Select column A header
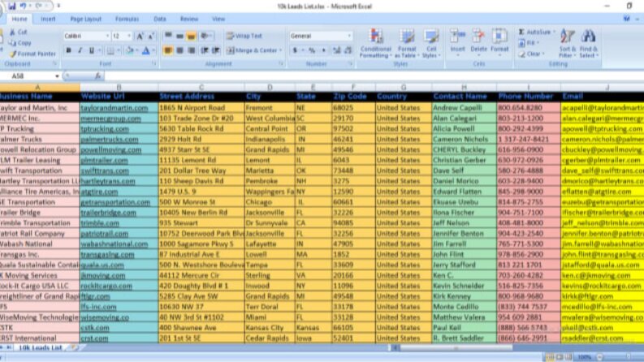This screenshot has height=362, width=644. [38, 88]
